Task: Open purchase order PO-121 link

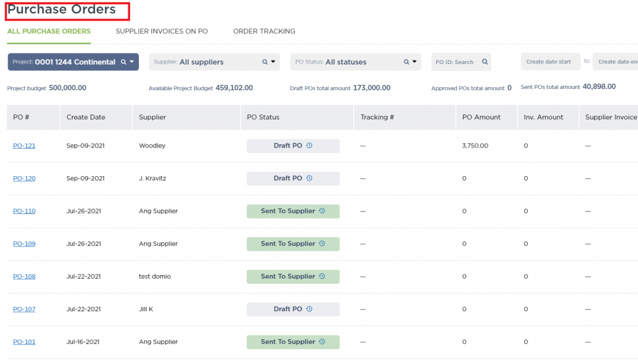Action: click(x=24, y=146)
